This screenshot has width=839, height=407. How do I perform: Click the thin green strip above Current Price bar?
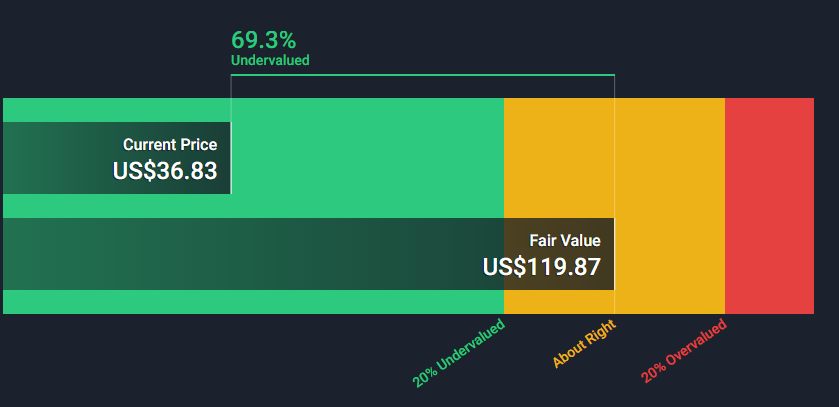click(253, 110)
